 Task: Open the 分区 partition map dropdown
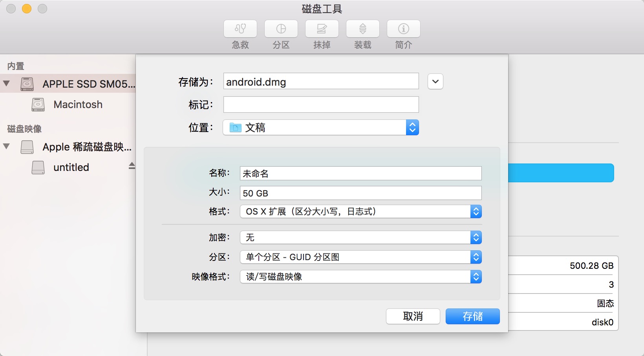click(360, 257)
